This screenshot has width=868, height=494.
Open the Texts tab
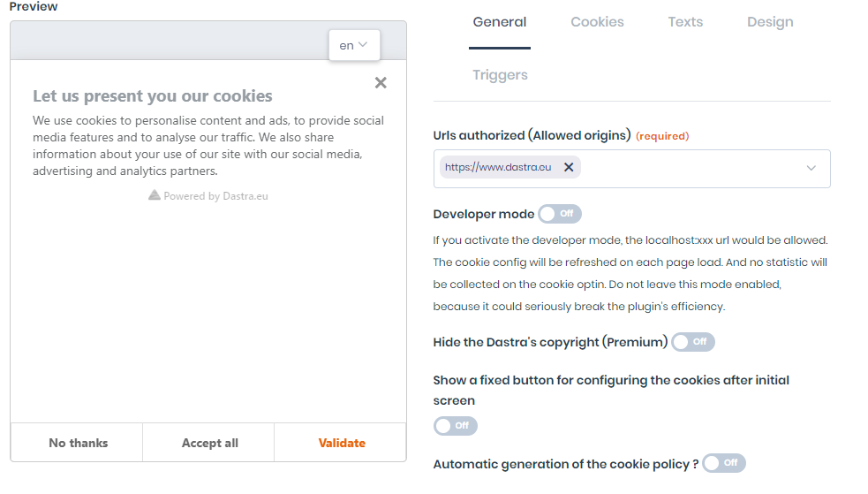click(x=684, y=22)
